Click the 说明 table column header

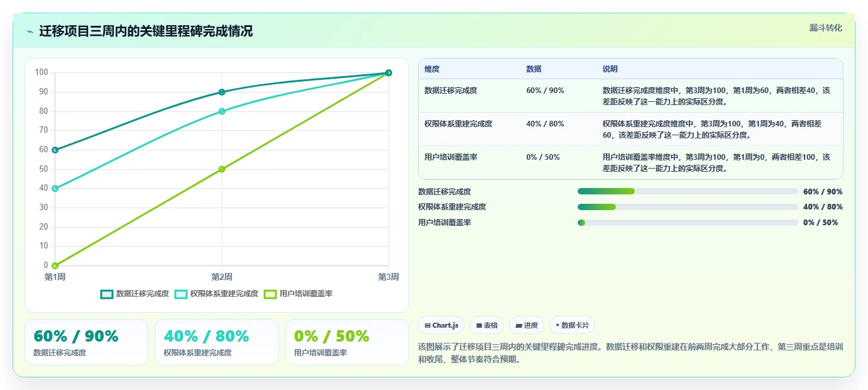[x=610, y=69]
